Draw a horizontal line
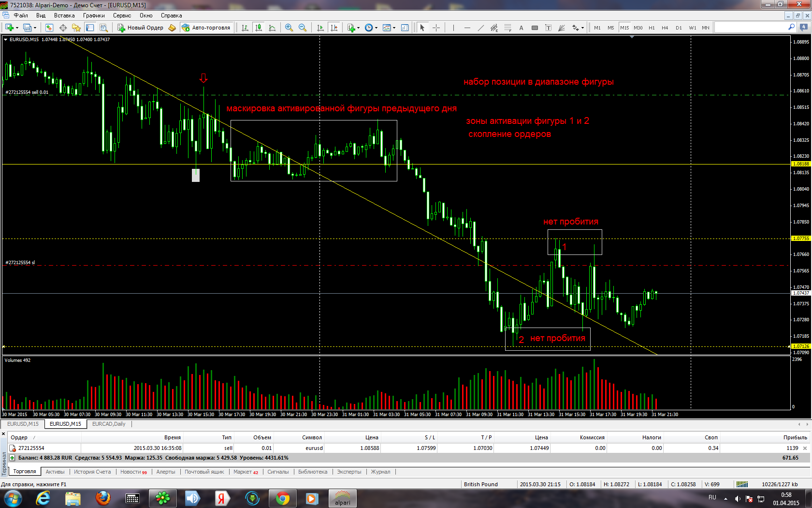This screenshot has height=508, width=812. [467, 28]
